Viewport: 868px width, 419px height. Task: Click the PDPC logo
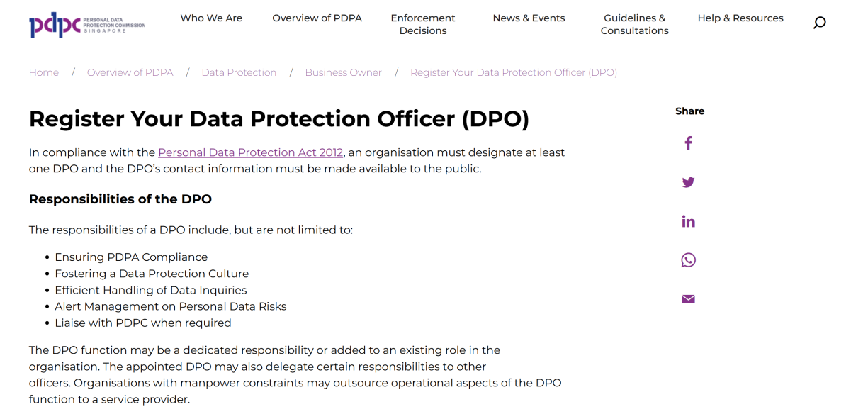(x=87, y=25)
